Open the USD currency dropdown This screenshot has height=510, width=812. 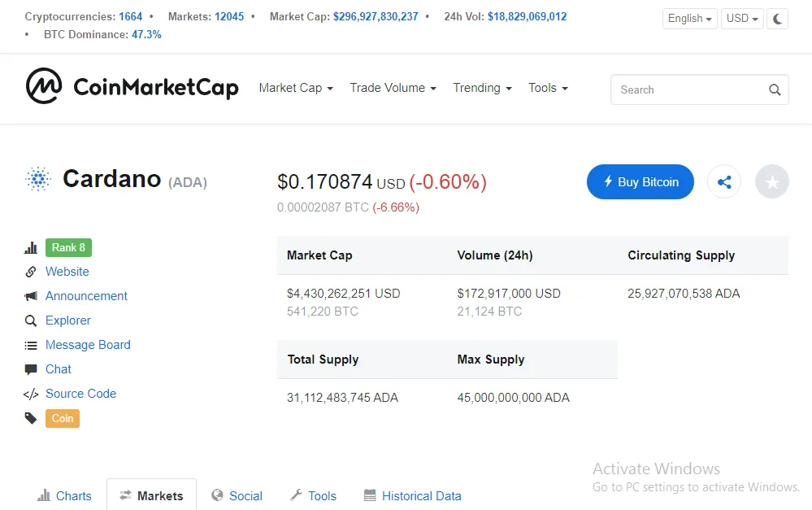click(x=742, y=19)
